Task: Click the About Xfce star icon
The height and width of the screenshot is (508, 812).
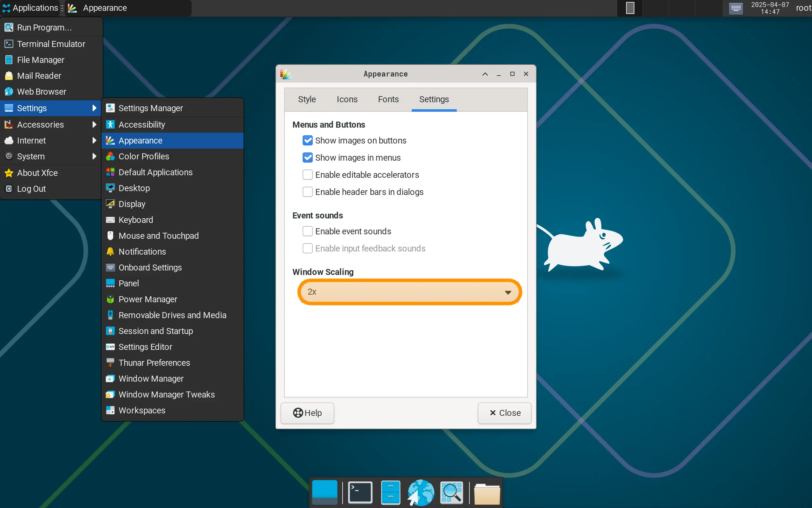Action: click(9, 173)
